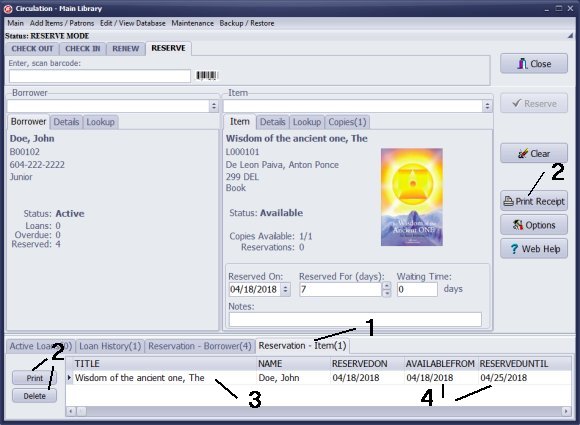Sort by TITLE column header
Viewport: 580px width, 425px height.
[x=165, y=364]
